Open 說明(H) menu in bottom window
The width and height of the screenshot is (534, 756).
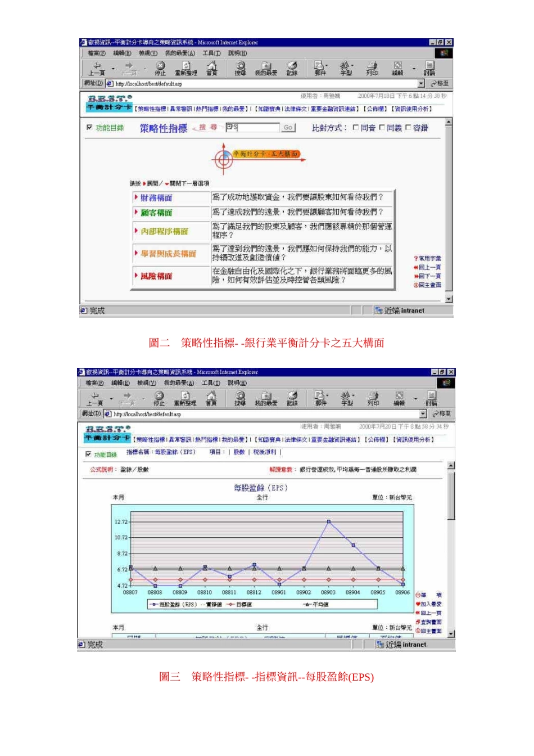pos(237,383)
